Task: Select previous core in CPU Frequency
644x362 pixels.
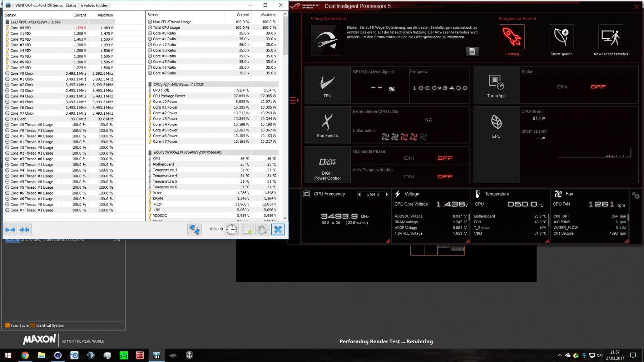Action: click(359, 194)
